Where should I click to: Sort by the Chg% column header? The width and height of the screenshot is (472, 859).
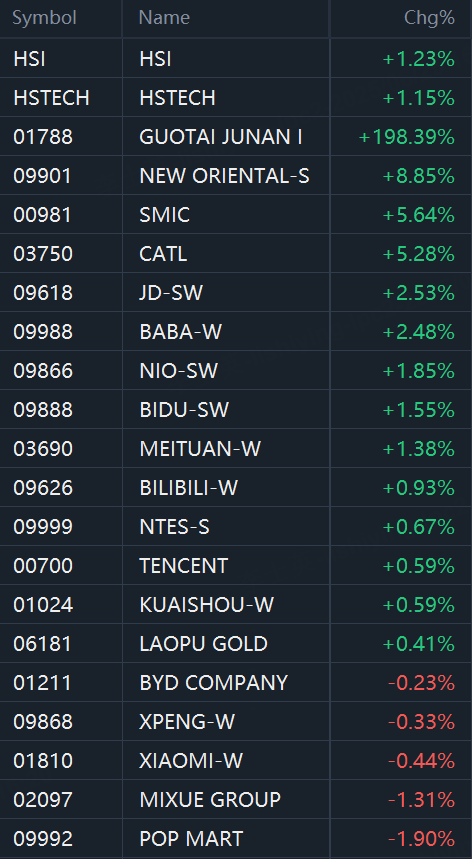(429, 18)
